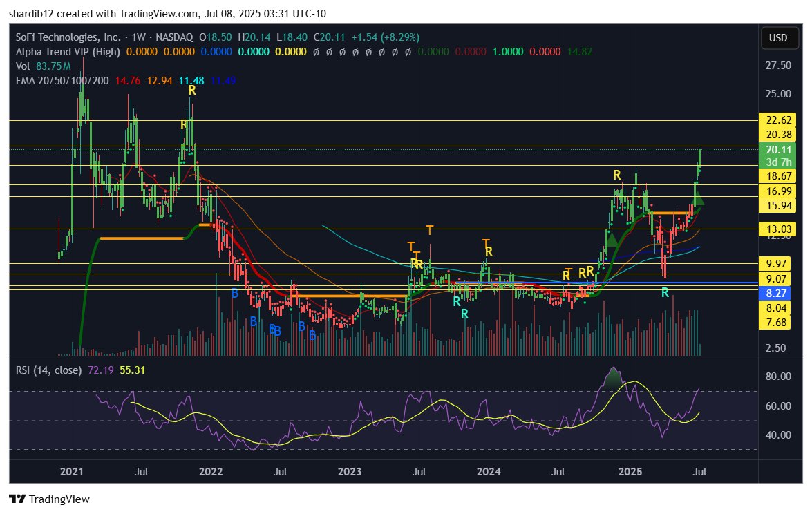Select the Alpha Trend VIP (High) indicator legend
812x514 pixels.
coord(68,52)
